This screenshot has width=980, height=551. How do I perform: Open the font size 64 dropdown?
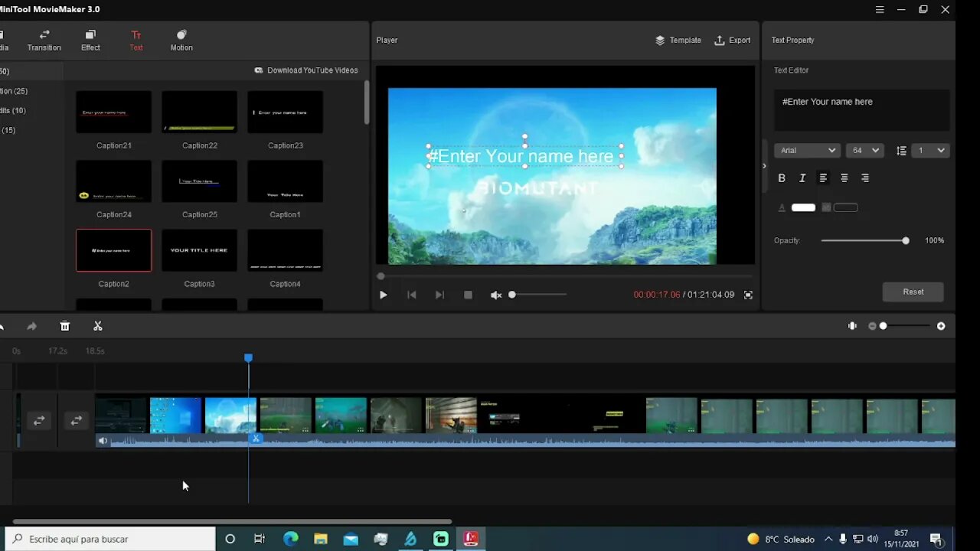pyautogui.click(x=865, y=151)
